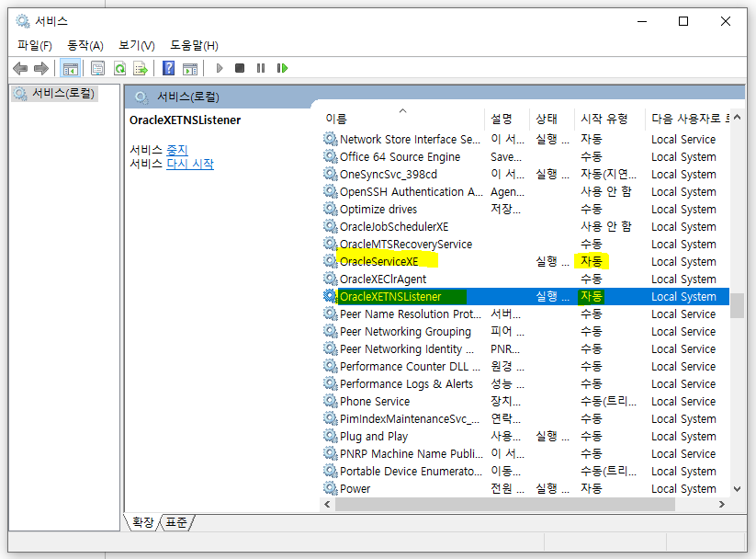756x559 pixels.
Task: Click the horizontal scrollbar left arrow
Action: [x=327, y=504]
